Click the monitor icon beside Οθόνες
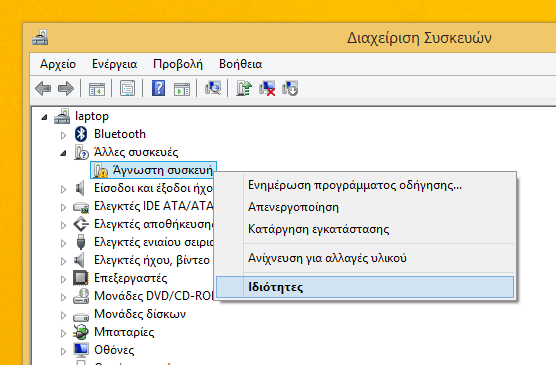556x365 pixels. point(81,350)
